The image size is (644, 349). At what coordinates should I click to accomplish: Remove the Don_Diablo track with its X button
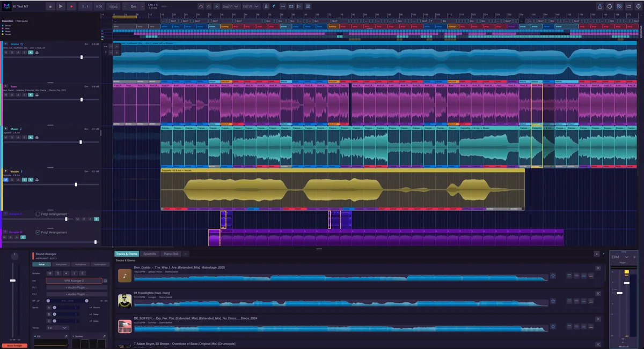pyautogui.click(x=598, y=268)
